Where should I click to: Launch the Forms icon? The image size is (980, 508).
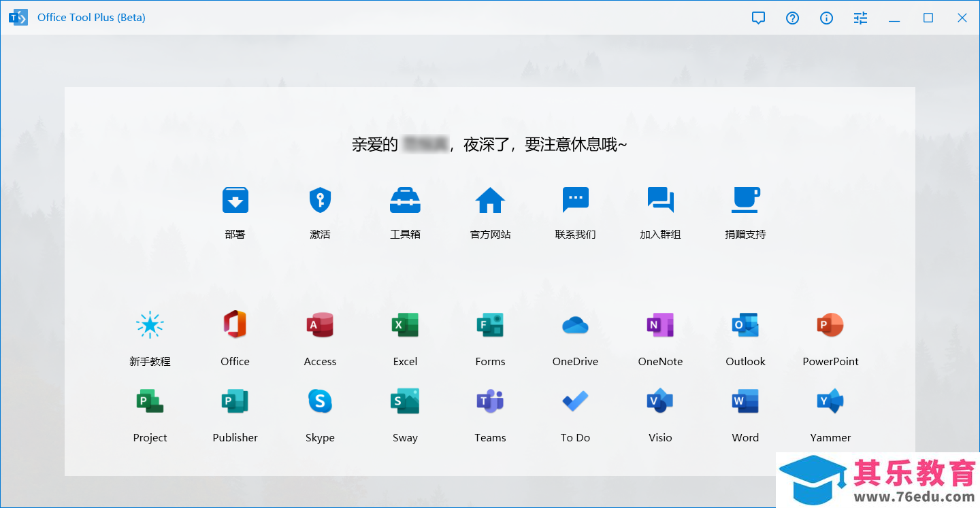pos(490,325)
